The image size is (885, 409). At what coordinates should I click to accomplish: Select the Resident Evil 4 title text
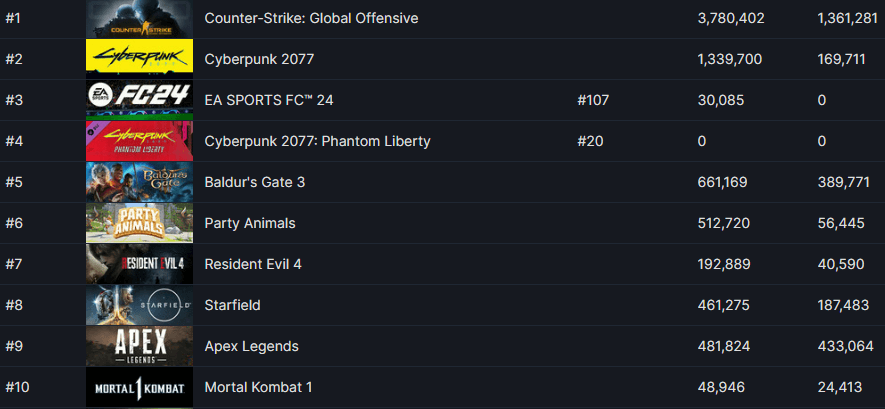coord(252,264)
